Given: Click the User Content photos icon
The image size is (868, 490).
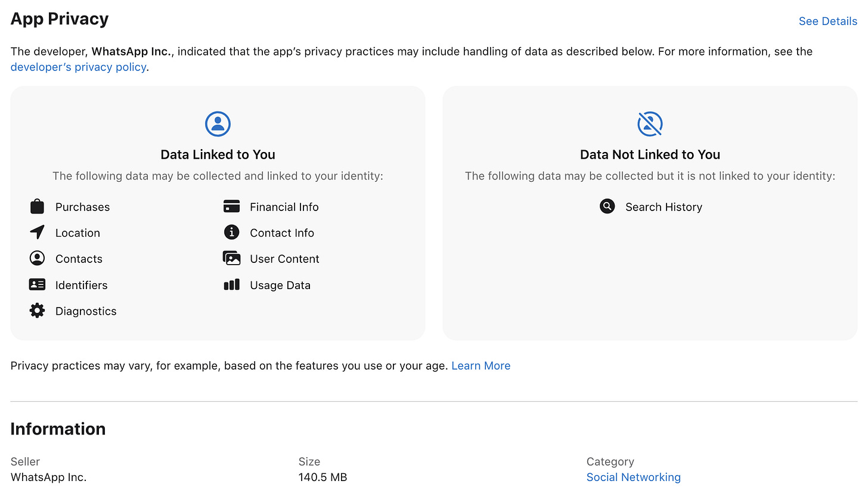Looking at the screenshot, I should point(231,258).
